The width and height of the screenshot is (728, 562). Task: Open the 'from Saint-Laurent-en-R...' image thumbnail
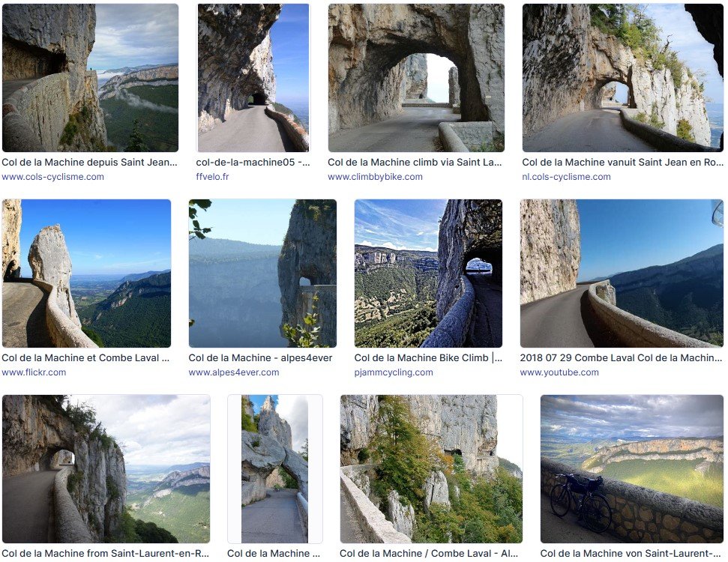coord(106,469)
